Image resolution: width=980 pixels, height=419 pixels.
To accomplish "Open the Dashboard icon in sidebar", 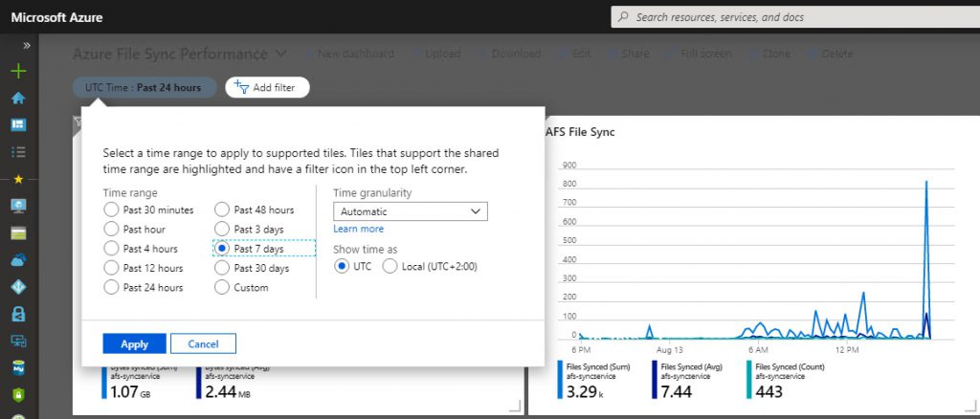I will click(x=19, y=125).
